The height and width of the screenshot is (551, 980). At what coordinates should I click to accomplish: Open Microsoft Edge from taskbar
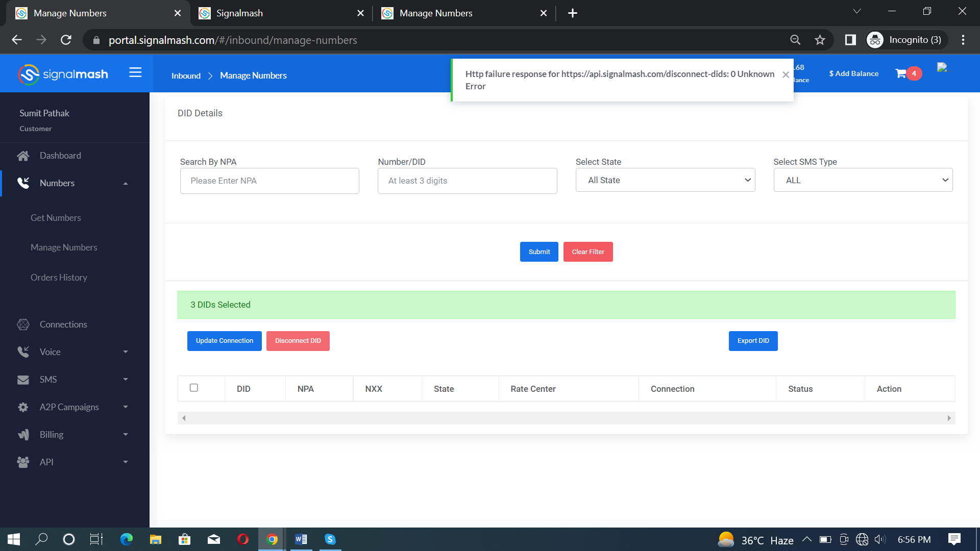(x=126, y=539)
